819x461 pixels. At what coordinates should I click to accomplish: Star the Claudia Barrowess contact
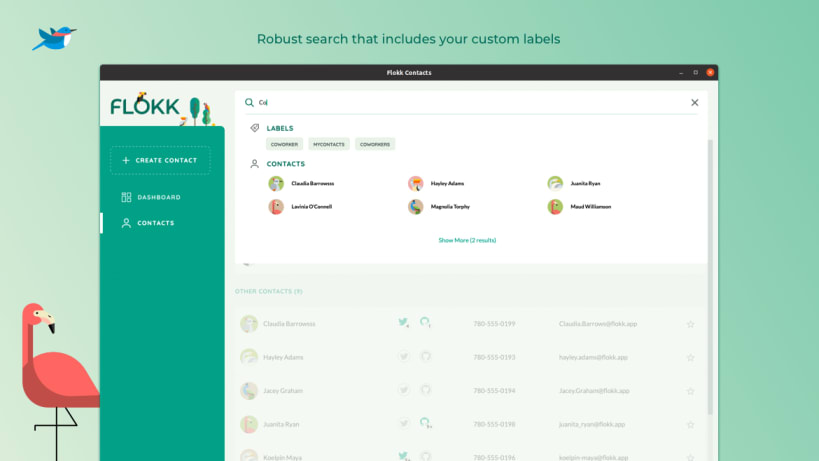[691, 324]
